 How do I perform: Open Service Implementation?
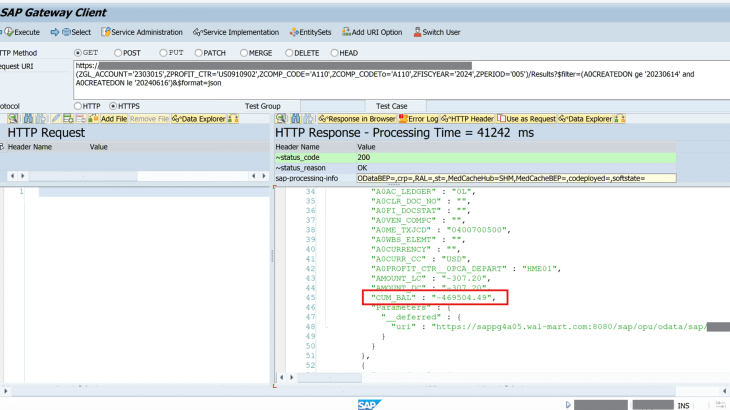pyautogui.click(x=236, y=32)
